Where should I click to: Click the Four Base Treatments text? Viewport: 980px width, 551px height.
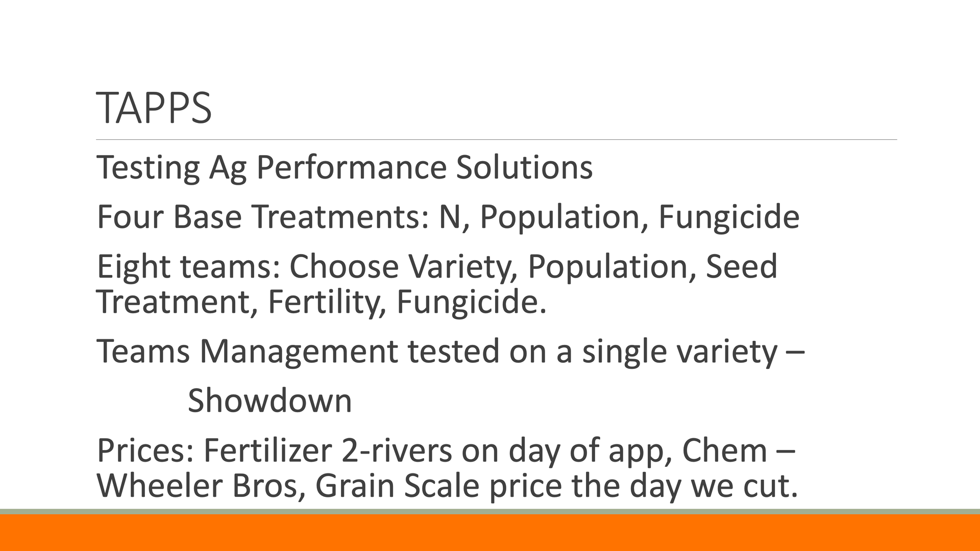point(262,217)
